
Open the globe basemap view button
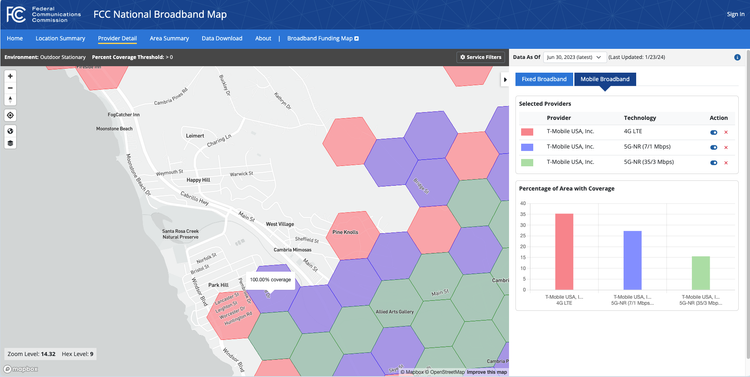[10, 131]
